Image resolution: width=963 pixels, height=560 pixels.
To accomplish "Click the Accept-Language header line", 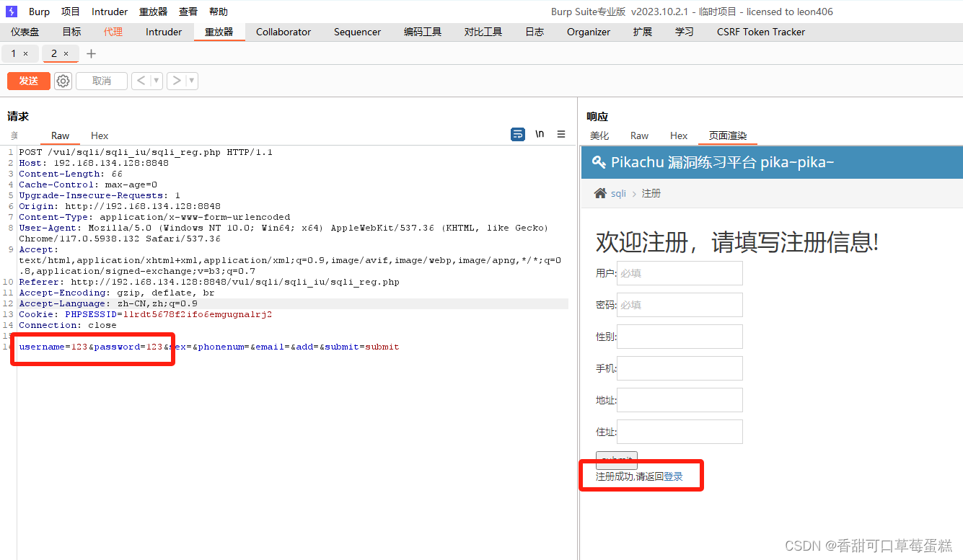I will click(x=108, y=303).
